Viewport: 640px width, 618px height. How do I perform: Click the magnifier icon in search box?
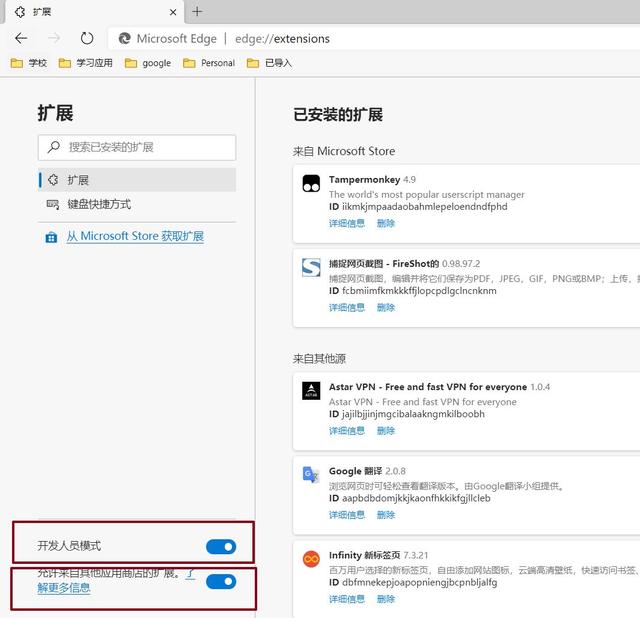(53, 147)
